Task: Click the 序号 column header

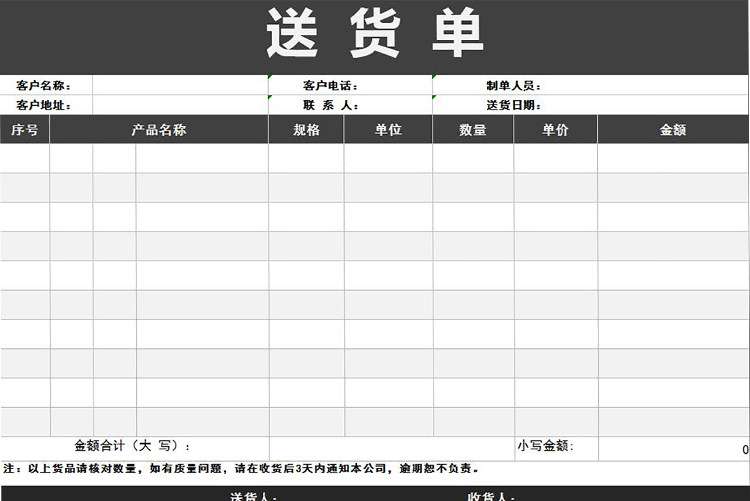Action: 24,129
